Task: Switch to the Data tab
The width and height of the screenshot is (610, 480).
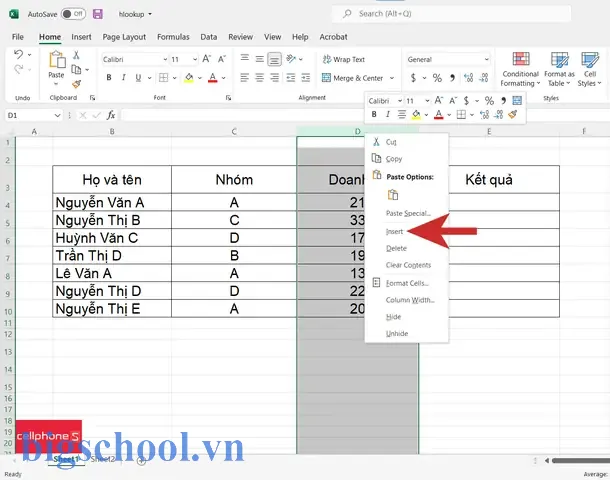Action: 209,37
